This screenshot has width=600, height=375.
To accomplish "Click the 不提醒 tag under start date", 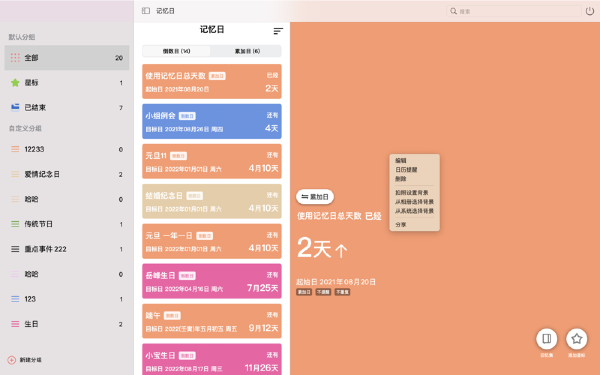I will click(x=323, y=292).
